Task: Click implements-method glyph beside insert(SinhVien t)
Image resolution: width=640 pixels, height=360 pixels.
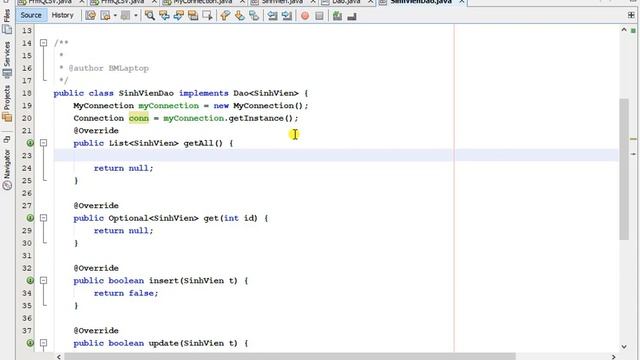Action: 30,280
